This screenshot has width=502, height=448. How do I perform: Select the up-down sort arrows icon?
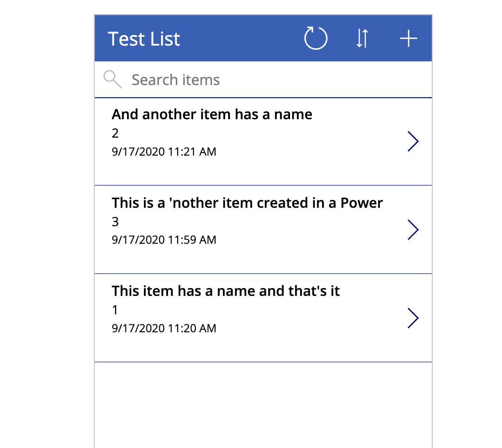(361, 38)
